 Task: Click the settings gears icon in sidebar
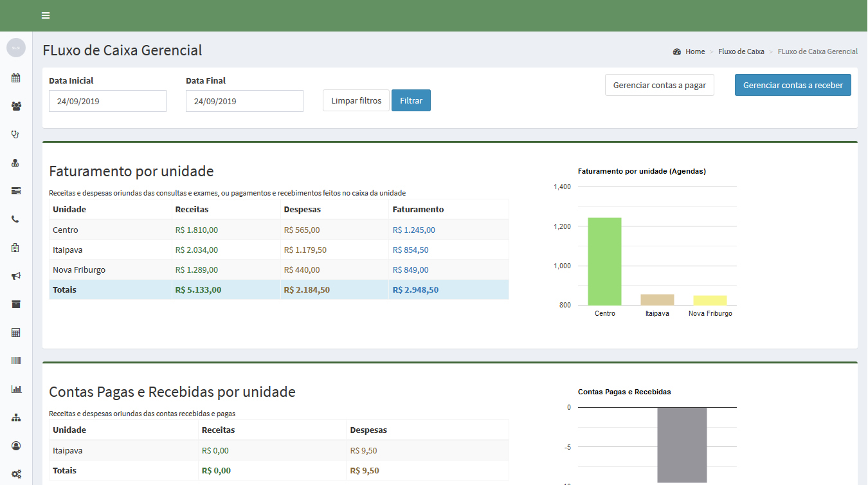pos(16,474)
